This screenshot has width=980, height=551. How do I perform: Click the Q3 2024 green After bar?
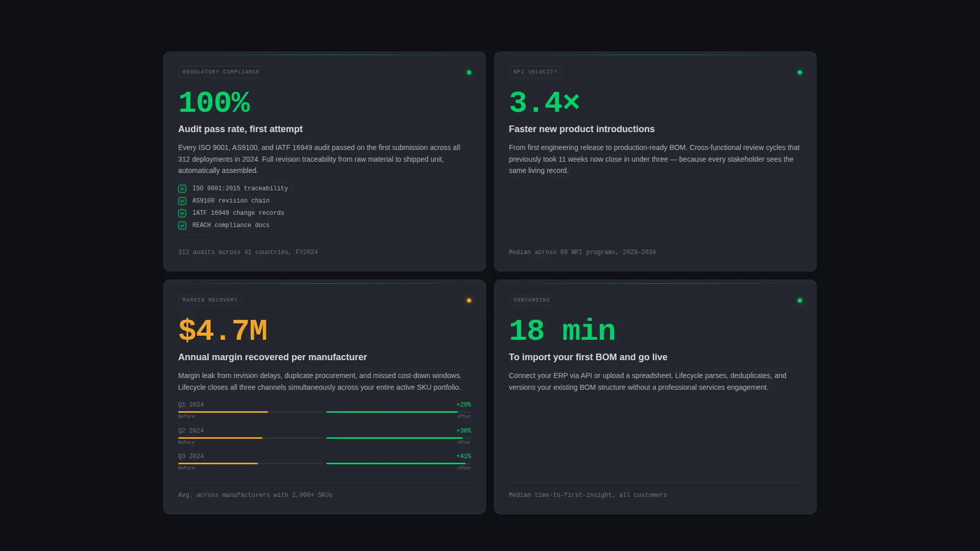point(396,463)
